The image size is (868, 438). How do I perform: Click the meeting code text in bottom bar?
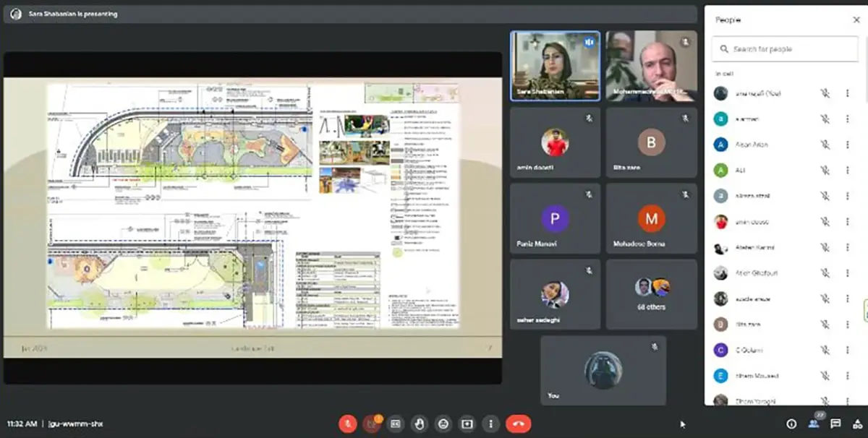pos(75,424)
